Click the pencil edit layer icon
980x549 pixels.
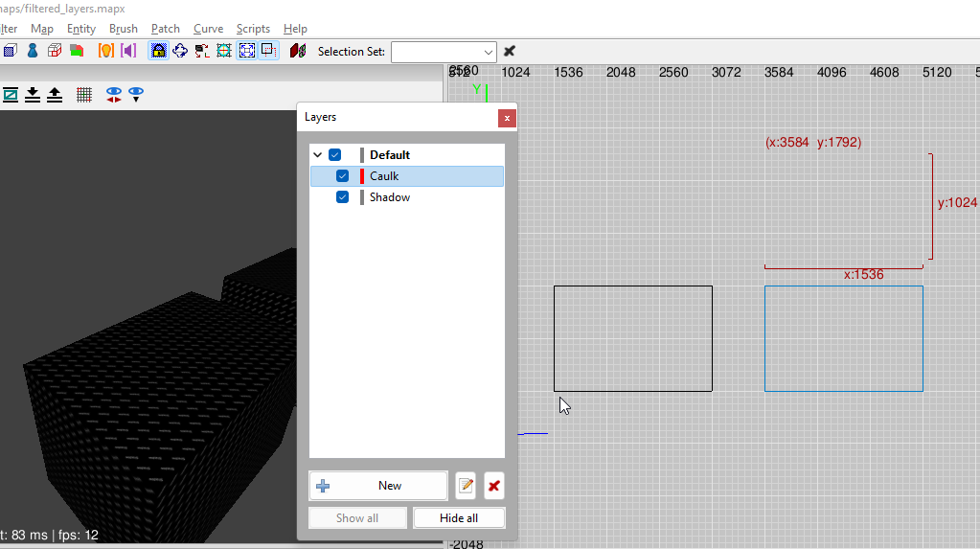[x=466, y=486]
